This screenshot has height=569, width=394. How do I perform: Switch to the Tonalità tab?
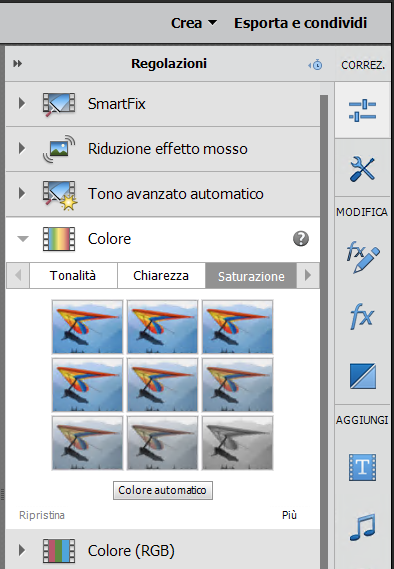pyautogui.click(x=73, y=276)
